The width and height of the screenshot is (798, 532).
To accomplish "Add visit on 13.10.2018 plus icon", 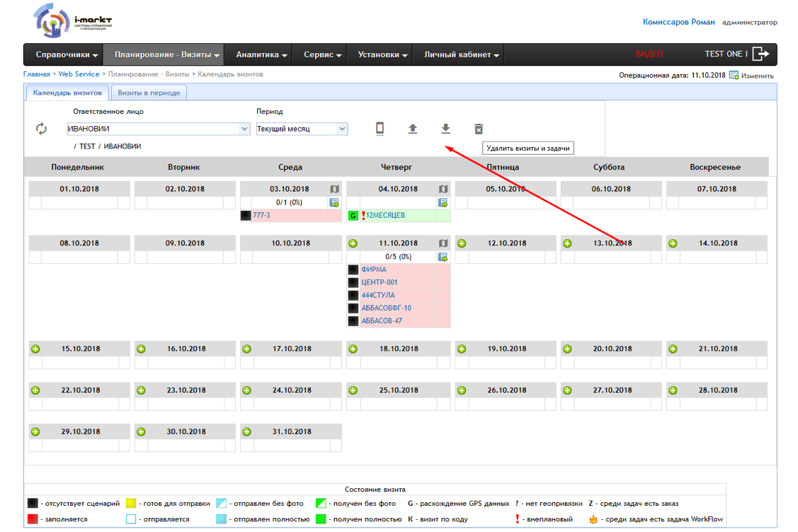I will pyautogui.click(x=567, y=243).
